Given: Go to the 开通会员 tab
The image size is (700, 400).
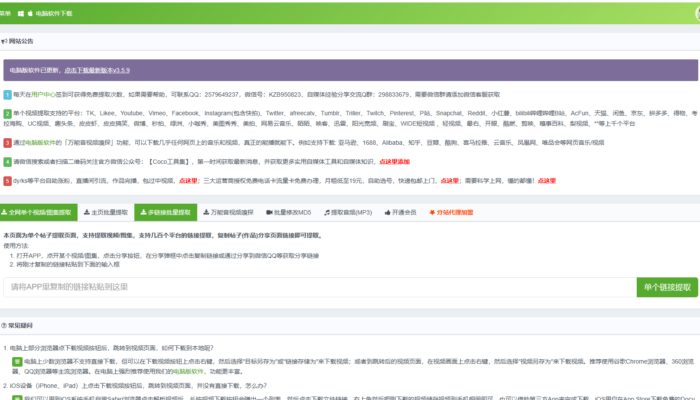Looking at the screenshot, I should tap(402, 213).
